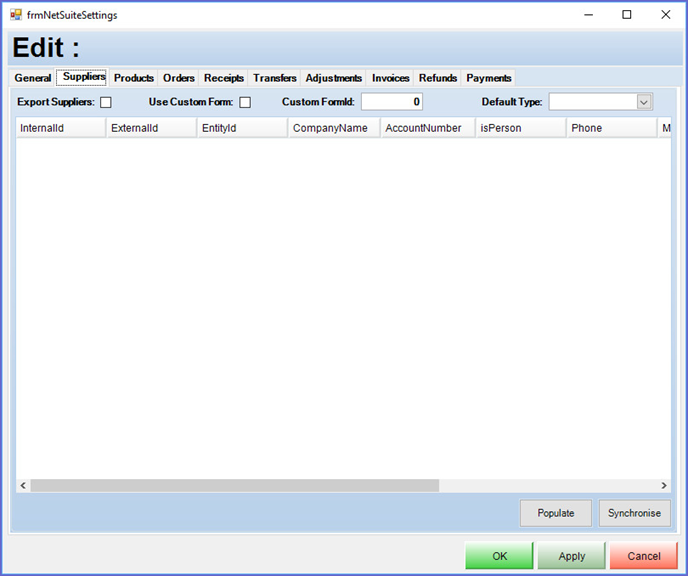Viewport: 688px width, 576px height.
Task: Click the Synchronise button
Action: (634, 513)
